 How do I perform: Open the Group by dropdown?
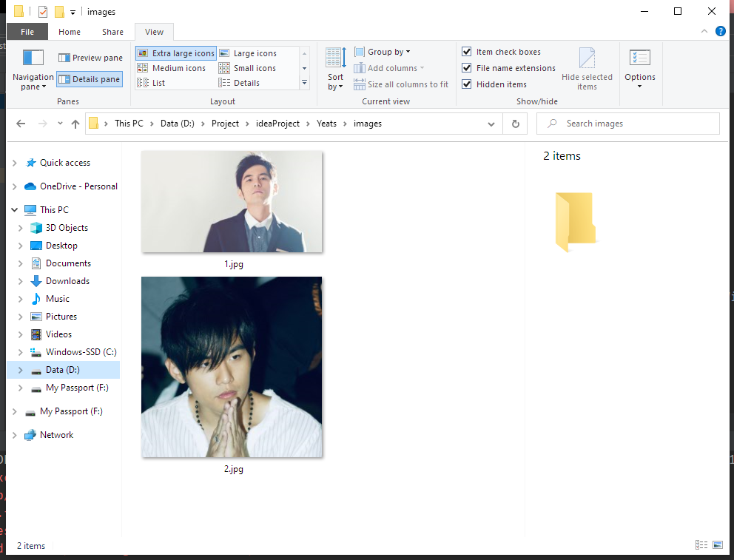383,52
